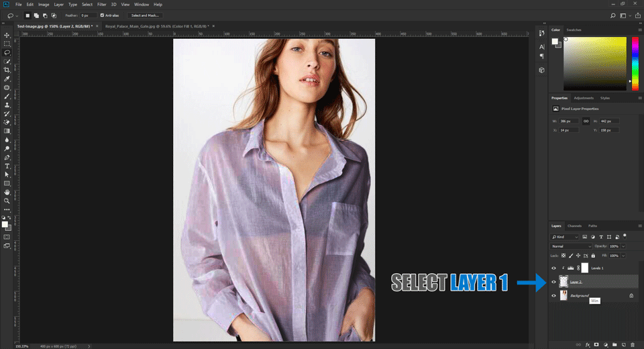Add a layer style with fx icon
644x349 pixels.
pyautogui.click(x=588, y=345)
